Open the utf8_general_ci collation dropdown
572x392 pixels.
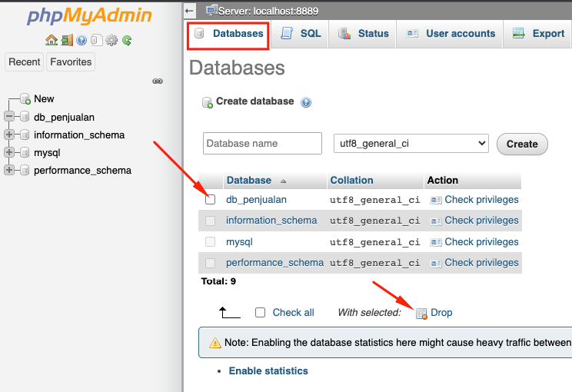pyautogui.click(x=411, y=143)
